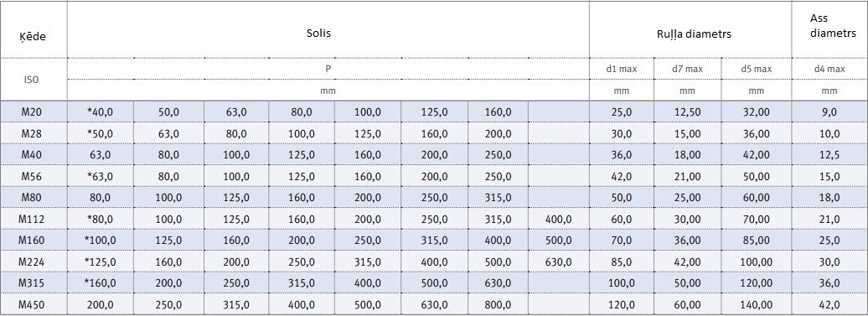Image resolution: width=868 pixels, height=316 pixels.
Task: Click the d1 max column header
Action: click(x=622, y=70)
